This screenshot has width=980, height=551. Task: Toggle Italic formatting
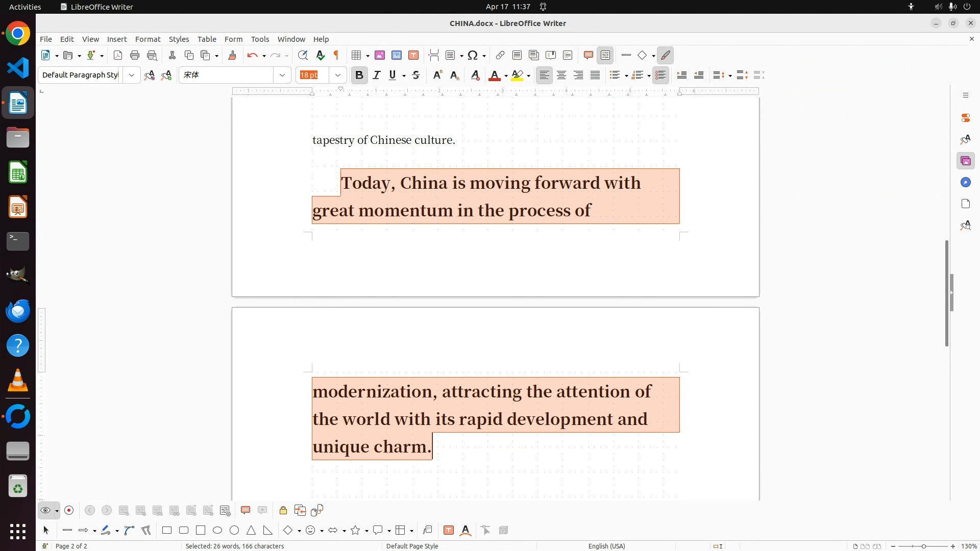tap(377, 76)
